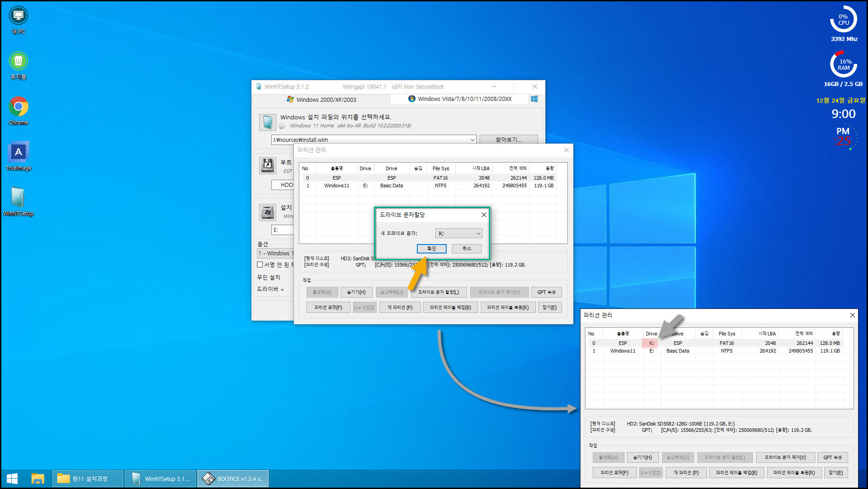Click the install file location icon in WinNTSetup
Screen dimensions: 868x489
[268, 122]
